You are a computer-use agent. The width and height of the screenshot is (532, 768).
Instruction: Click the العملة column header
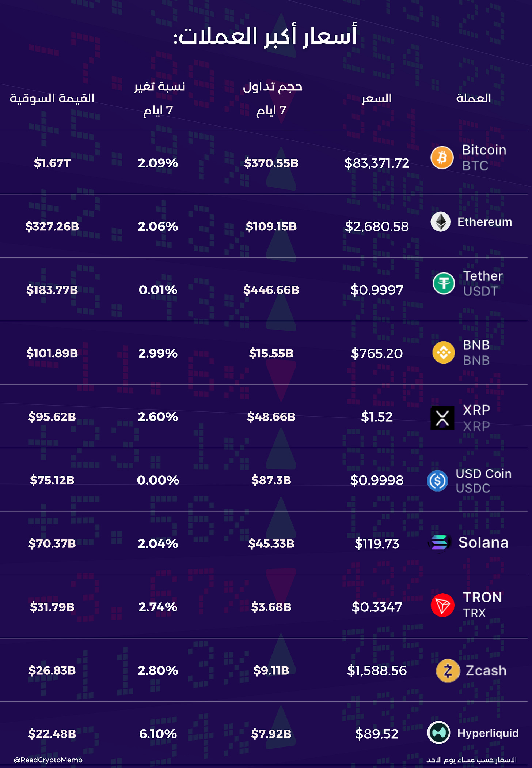[474, 98]
